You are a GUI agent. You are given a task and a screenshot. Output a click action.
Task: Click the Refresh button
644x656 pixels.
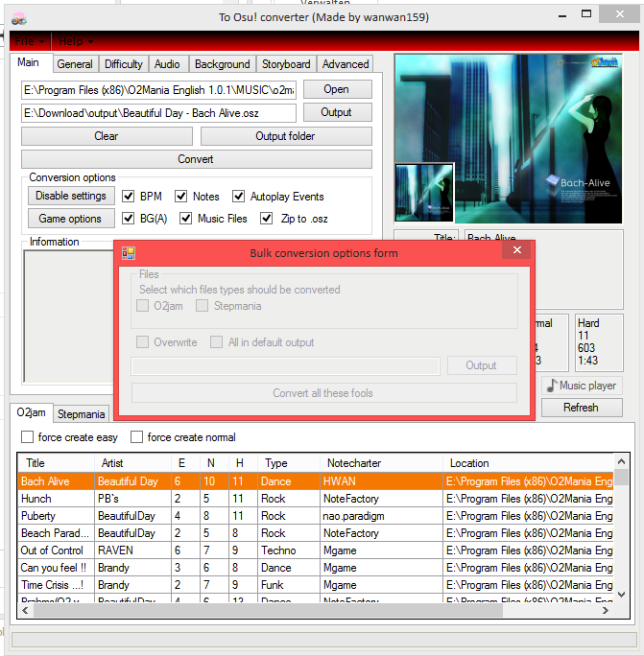tap(582, 408)
